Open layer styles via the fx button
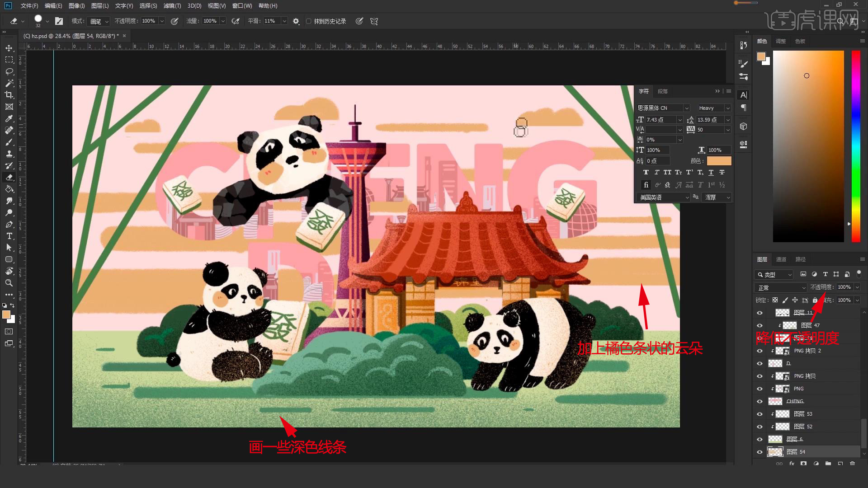Image resolution: width=868 pixels, height=488 pixels. coord(792,464)
